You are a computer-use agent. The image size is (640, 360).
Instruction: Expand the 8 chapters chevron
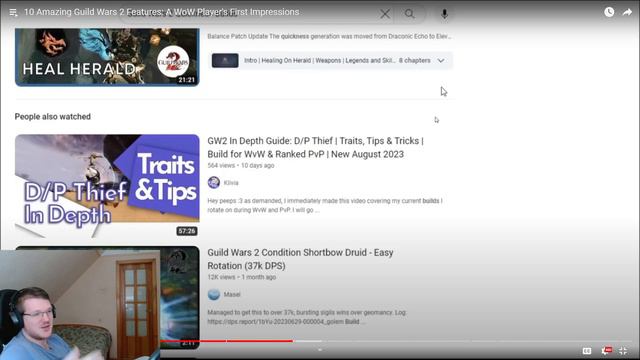(441, 61)
